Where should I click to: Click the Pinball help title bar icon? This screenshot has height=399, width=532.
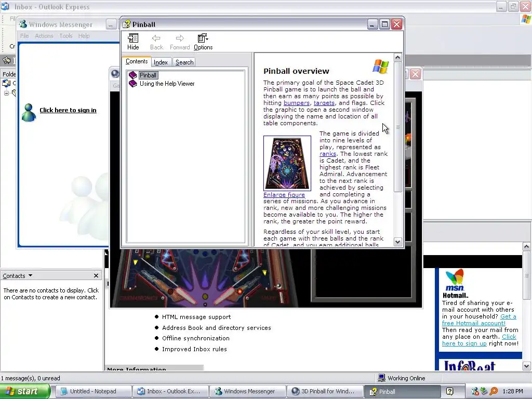point(127,24)
